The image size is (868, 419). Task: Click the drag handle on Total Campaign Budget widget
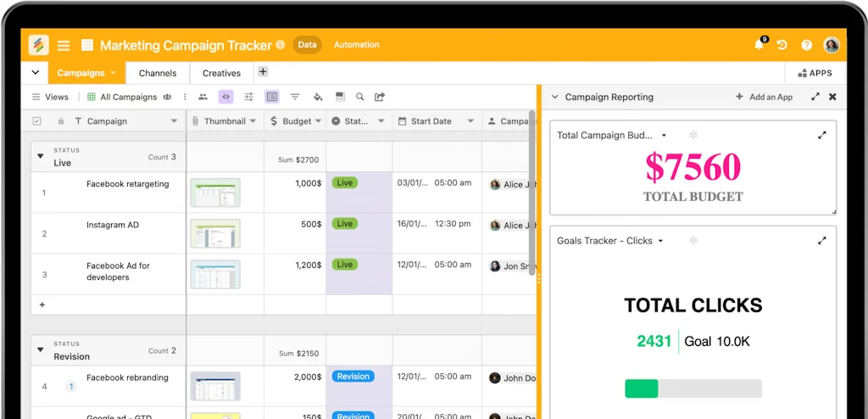(693, 135)
